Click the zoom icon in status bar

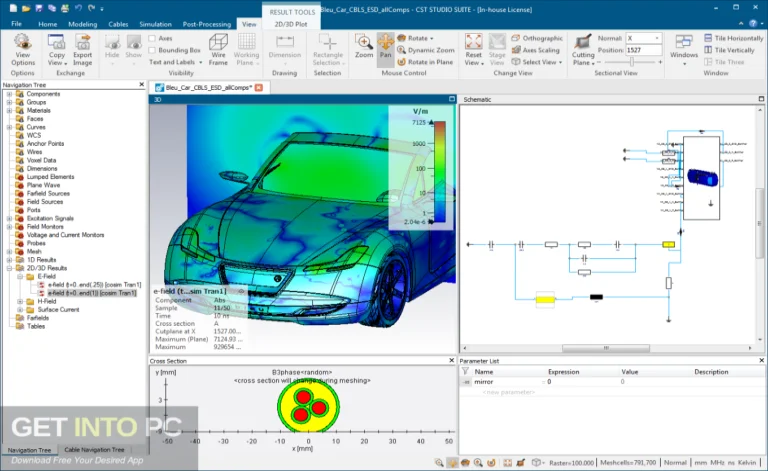click(439, 462)
